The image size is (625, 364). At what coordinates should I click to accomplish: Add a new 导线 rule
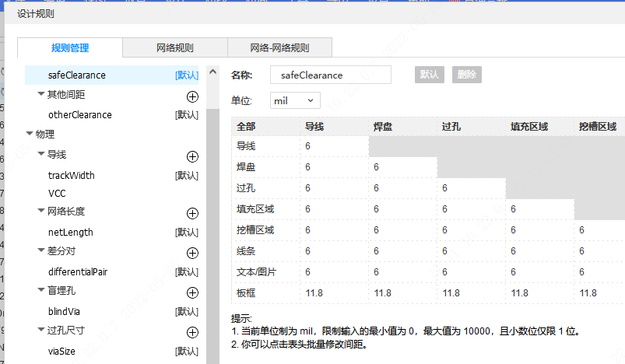(192, 156)
